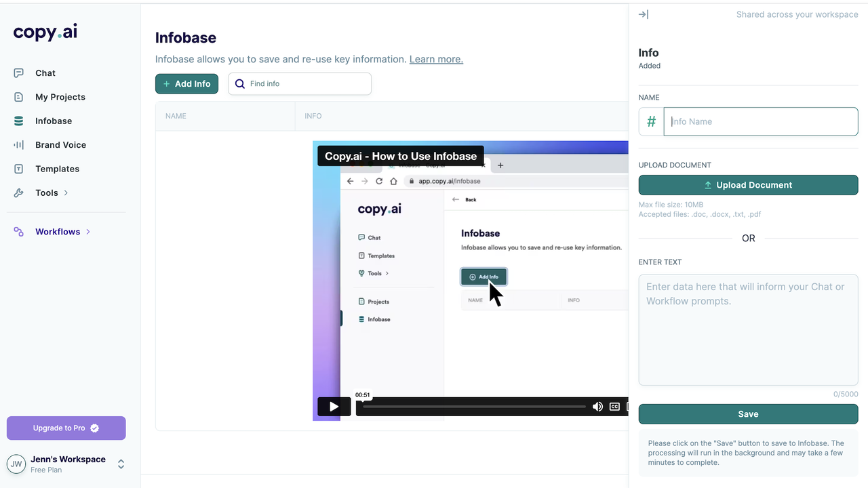Expand the Workflows submenu chevron
The height and width of the screenshot is (488, 868).
88,232
